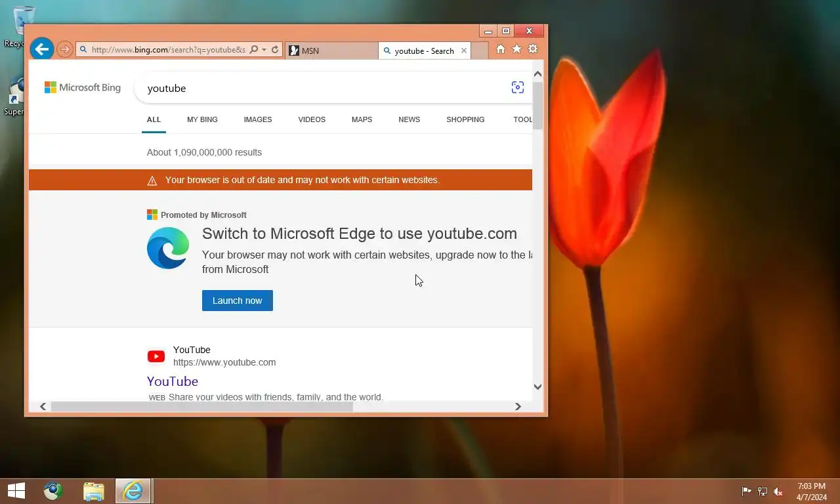This screenshot has height=504, width=840.
Task: Click the vertical scrollbar up arrow
Action: coord(537,74)
